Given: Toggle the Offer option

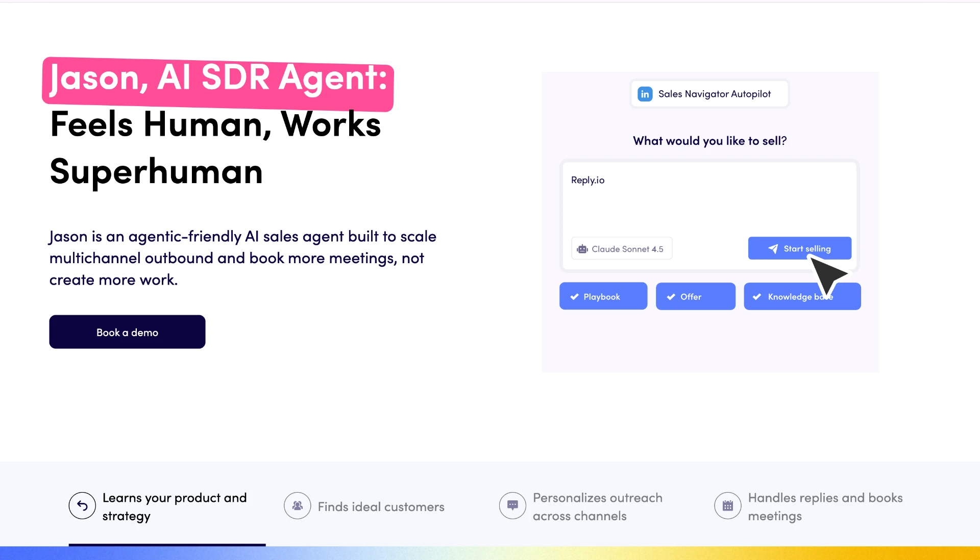Looking at the screenshot, I should click(696, 296).
